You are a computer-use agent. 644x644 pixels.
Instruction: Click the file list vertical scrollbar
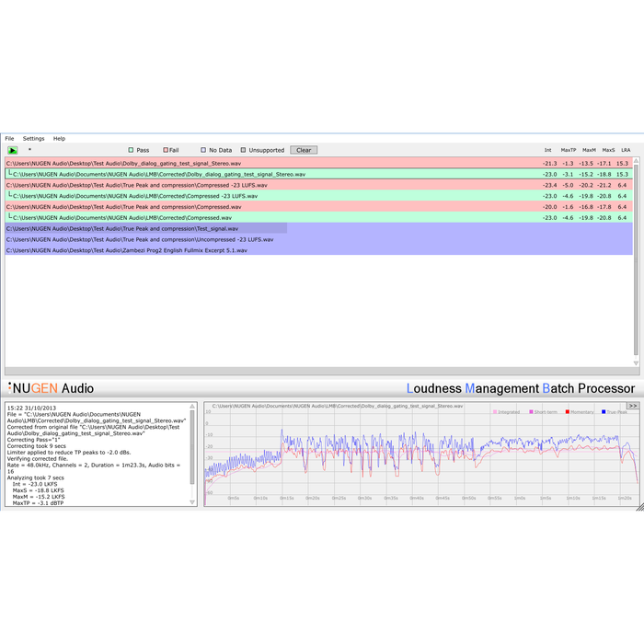coord(637,258)
